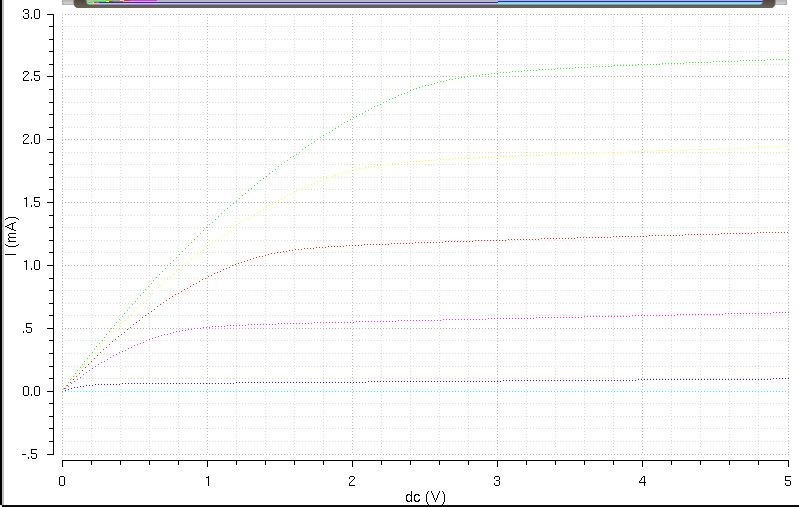Click the blue strip above the plot

coord(630,3)
